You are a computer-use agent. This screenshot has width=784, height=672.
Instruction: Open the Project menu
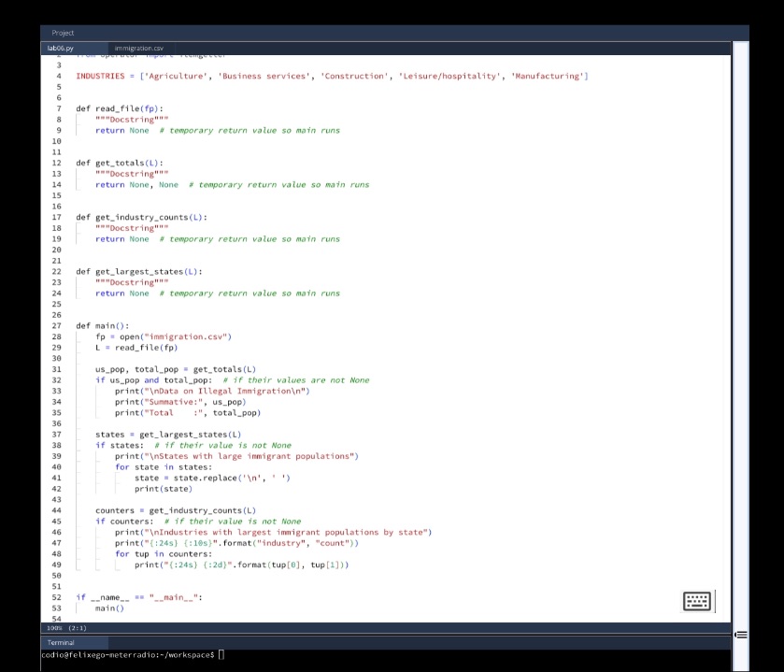click(62, 31)
